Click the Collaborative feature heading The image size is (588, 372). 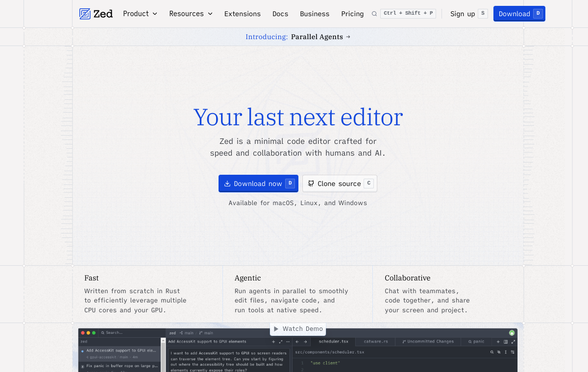click(408, 278)
